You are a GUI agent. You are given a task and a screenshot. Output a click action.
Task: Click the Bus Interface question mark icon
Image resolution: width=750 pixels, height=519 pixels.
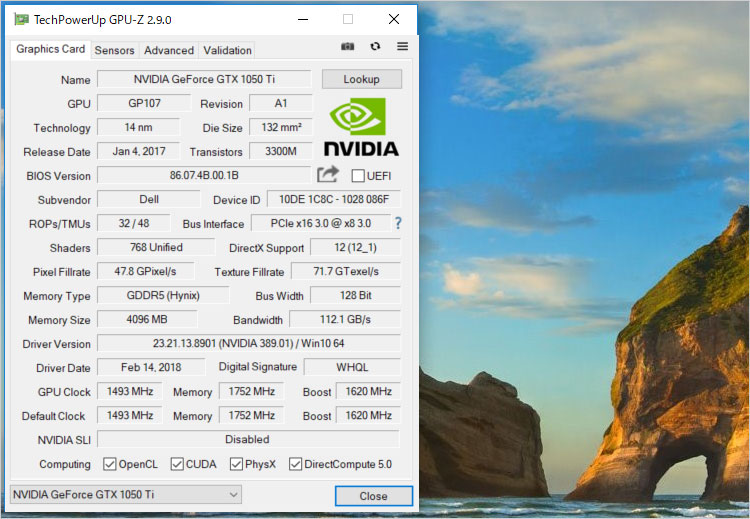click(x=397, y=223)
